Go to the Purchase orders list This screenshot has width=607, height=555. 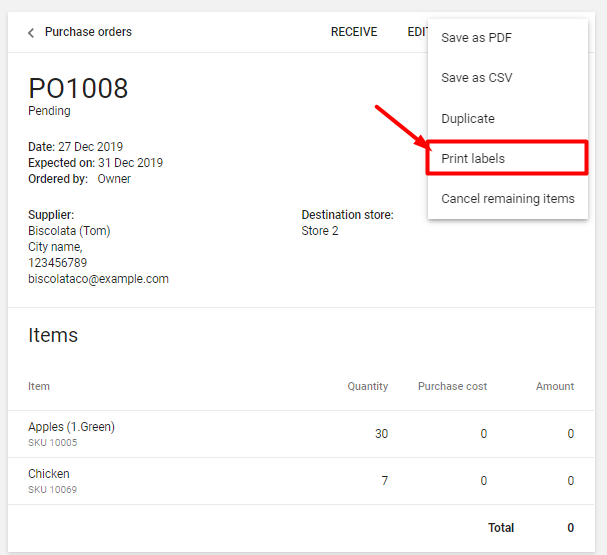[x=88, y=32]
